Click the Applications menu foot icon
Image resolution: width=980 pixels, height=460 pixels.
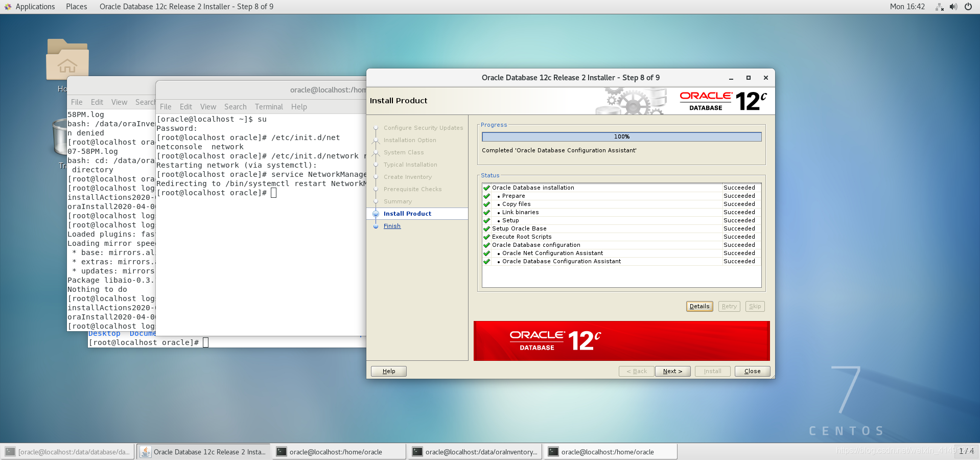coord(8,7)
